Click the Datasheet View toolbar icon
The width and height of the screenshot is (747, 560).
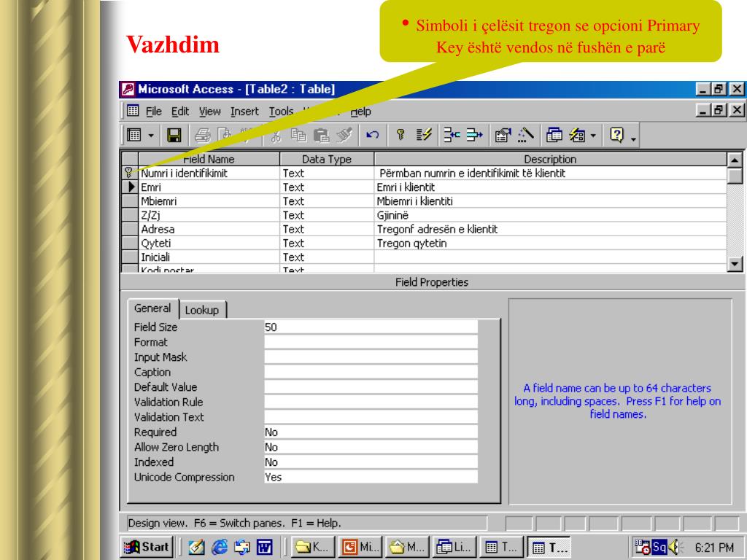(134, 136)
